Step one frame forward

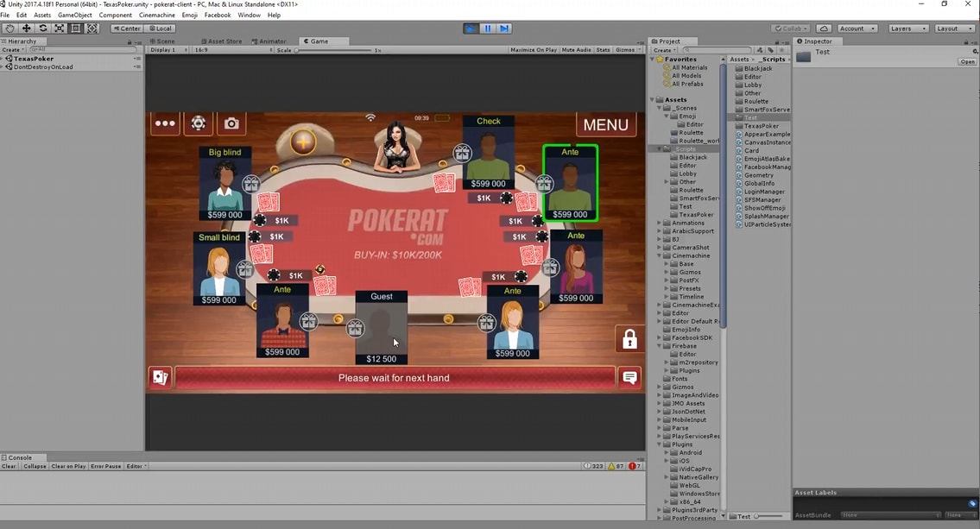point(504,28)
